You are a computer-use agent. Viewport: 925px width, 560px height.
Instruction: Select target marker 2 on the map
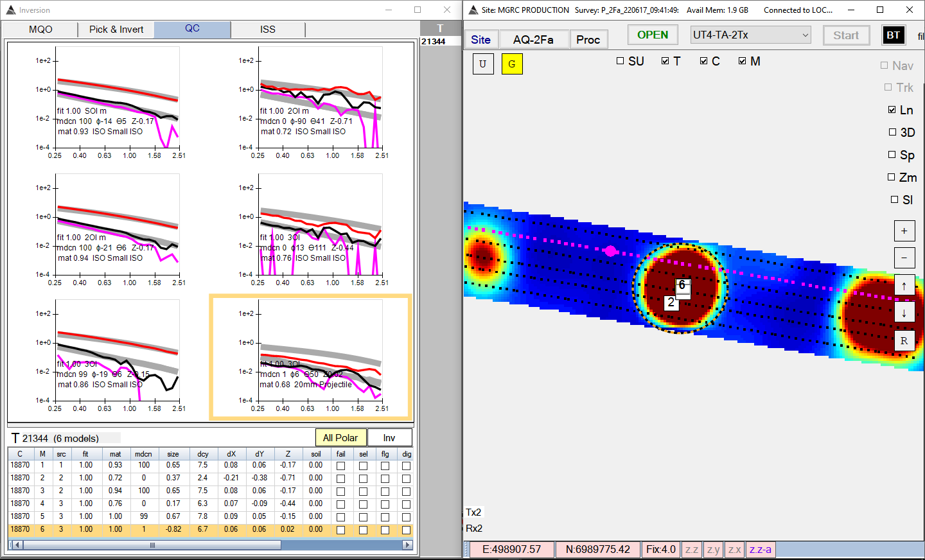[x=671, y=302]
